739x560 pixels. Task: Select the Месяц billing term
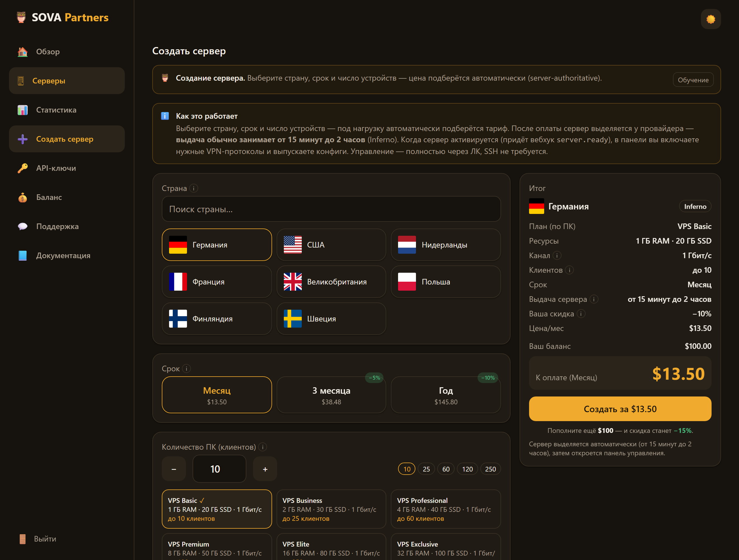click(x=216, y=395)
